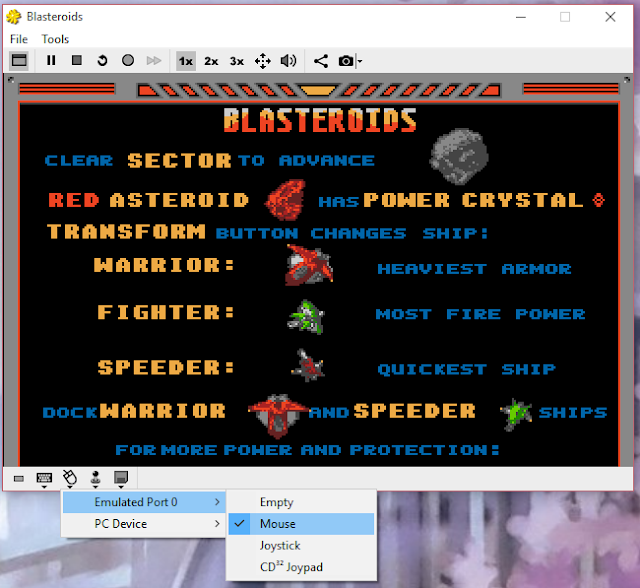Close the Blasteroids window
The width and height of the screenshot is (640, 588).
pyautogui.click(x=610, y=17)
